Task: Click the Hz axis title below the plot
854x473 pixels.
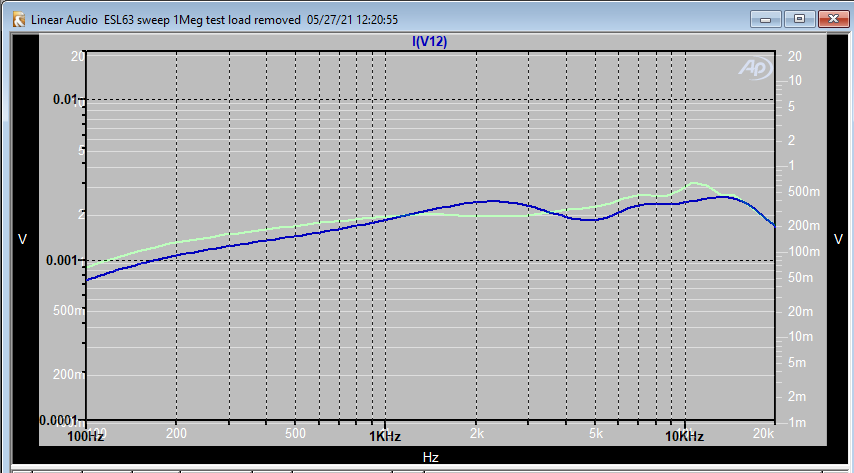Action: coord(430,457)
